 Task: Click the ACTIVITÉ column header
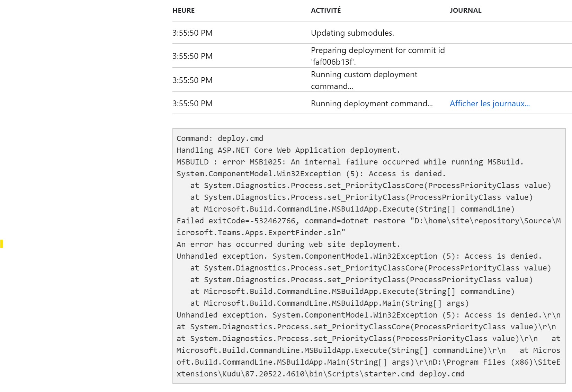(326, 10)
